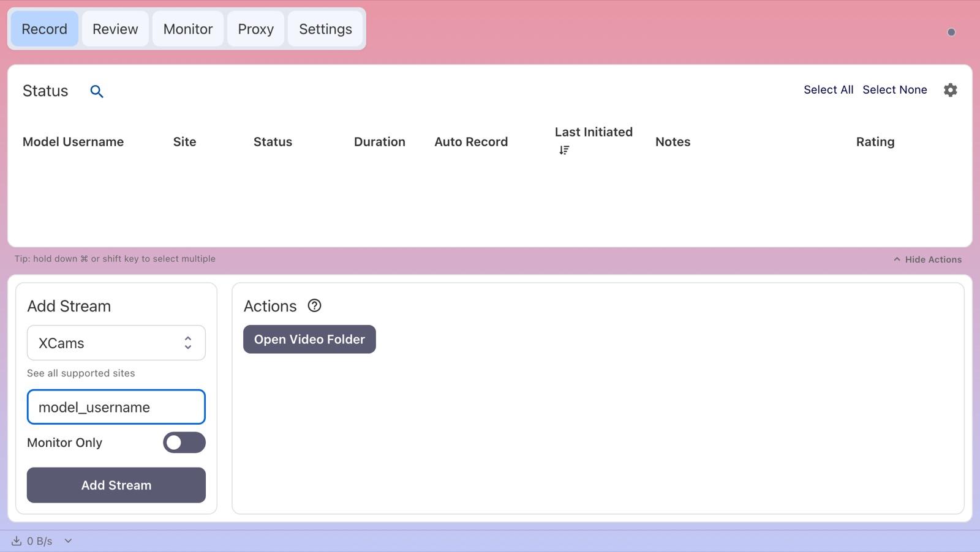Image resolution: width=980 pixels, height=552 pixels.
Task: Click Open Video Folder button
Action: pos(309,339)
